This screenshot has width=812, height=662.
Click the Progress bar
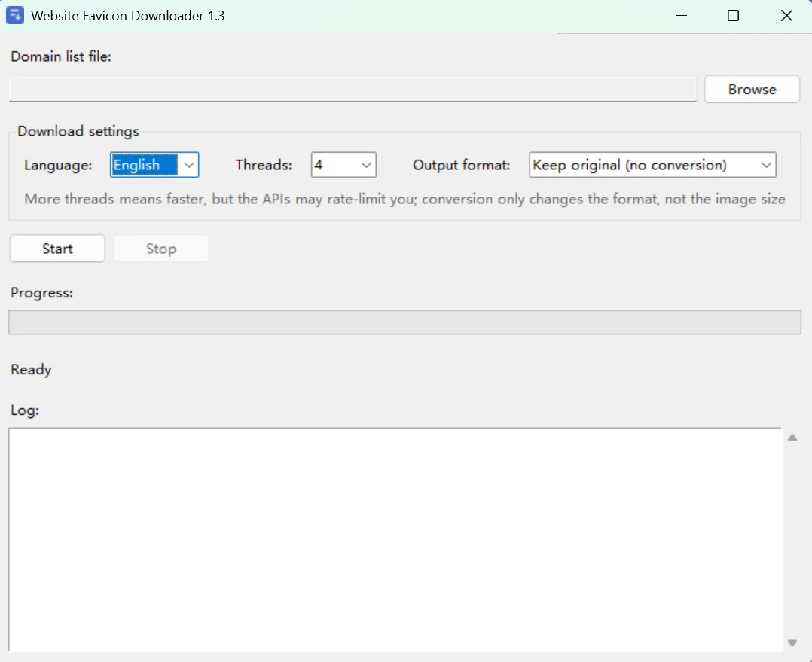point(405,322)
